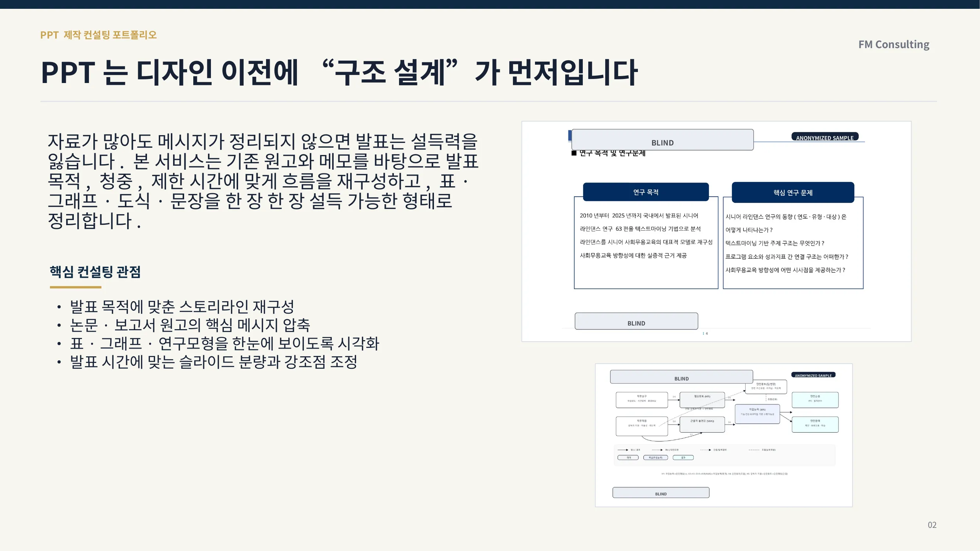Click bullet about 연구모형 시각화
980x551 pixels.
click(x=225, y=343)
